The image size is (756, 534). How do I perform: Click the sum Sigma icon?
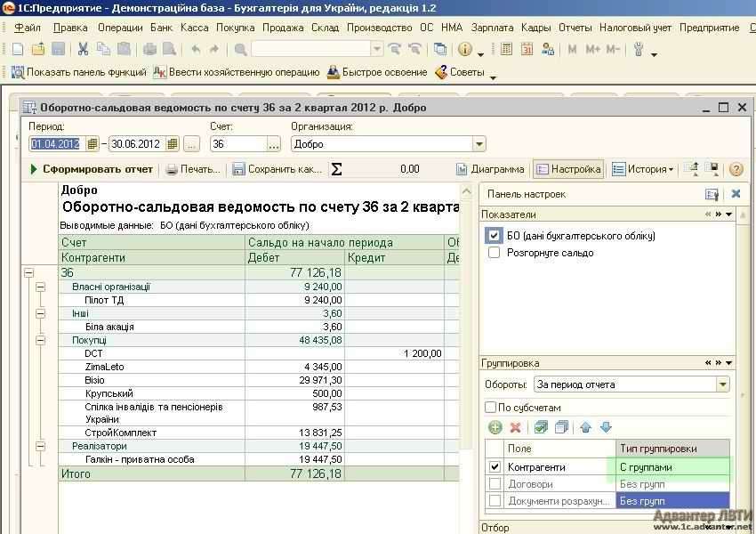point(336,169)
